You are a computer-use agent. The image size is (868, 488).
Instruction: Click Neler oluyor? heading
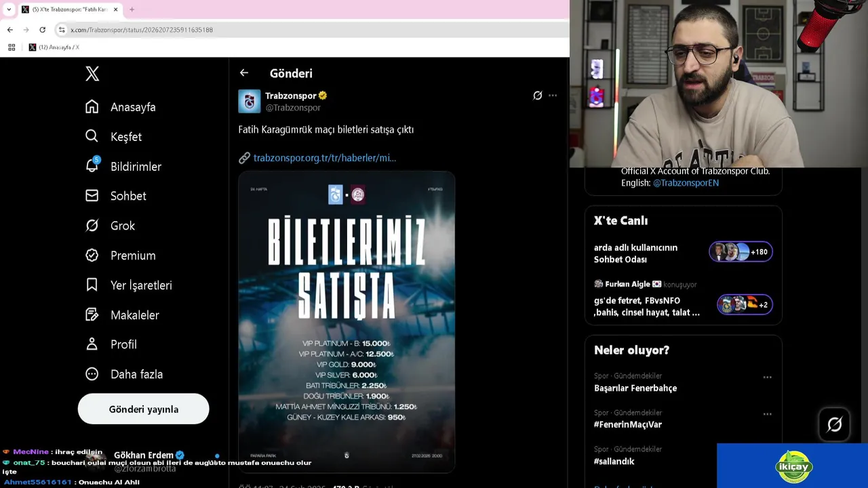[x=631, y=350]
